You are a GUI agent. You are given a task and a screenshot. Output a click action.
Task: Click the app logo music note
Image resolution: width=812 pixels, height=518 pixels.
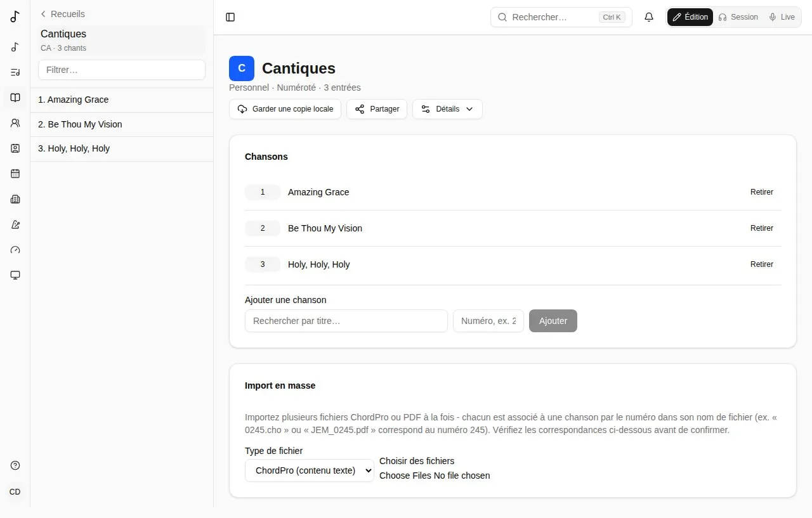tap(15, 17)
